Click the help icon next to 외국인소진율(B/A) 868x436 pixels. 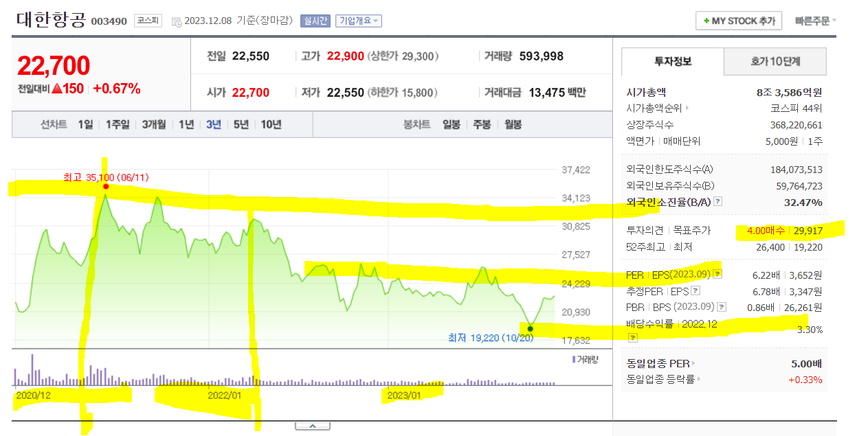(x=718, y=202)
